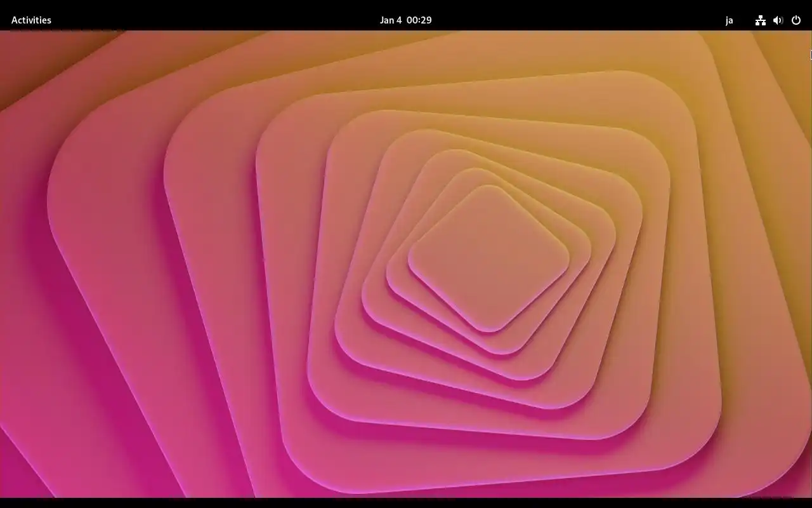
Task: Open the clock and calendar menu
Action: click(x=406, y=20)
